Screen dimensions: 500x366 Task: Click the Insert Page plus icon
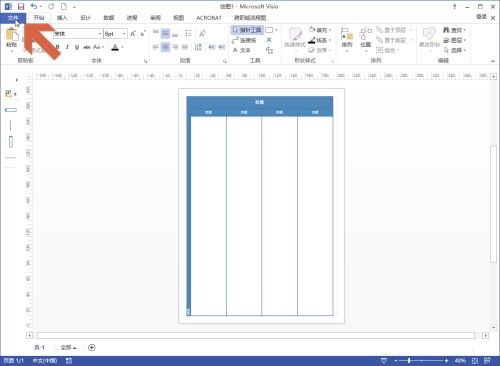click(92, 347)
